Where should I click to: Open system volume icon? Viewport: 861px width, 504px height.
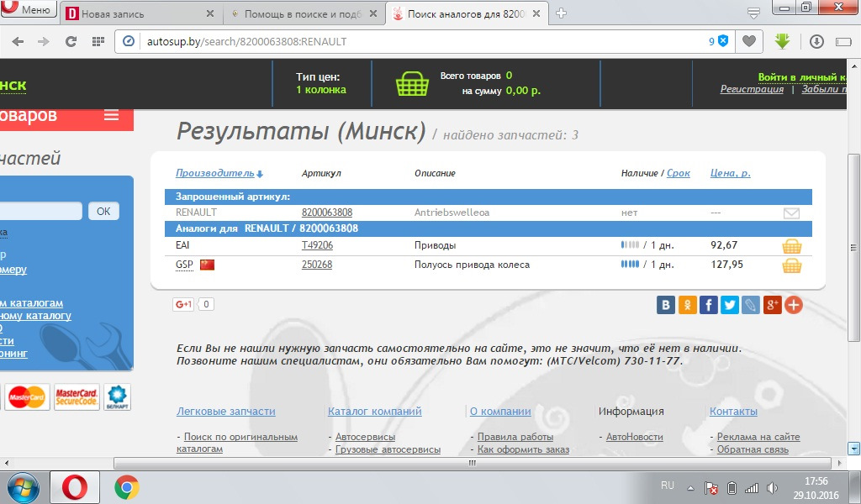pos(772,487)
